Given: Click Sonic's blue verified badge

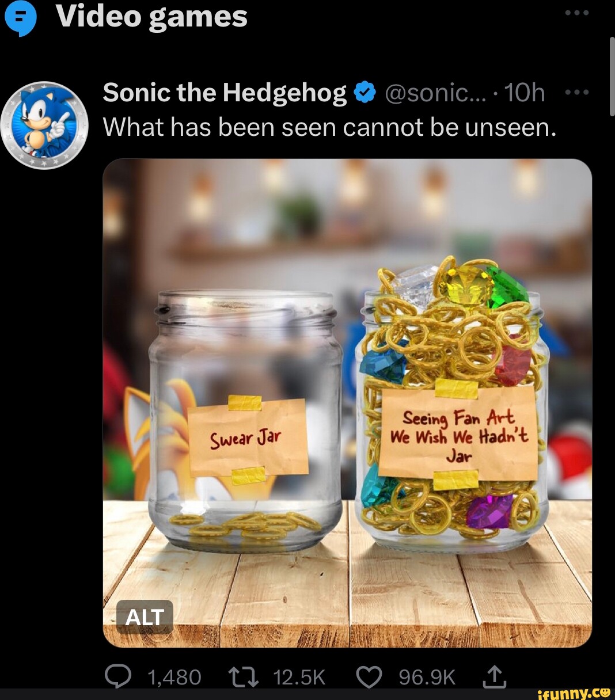Looking at the screenshot, I should point(363,91).
